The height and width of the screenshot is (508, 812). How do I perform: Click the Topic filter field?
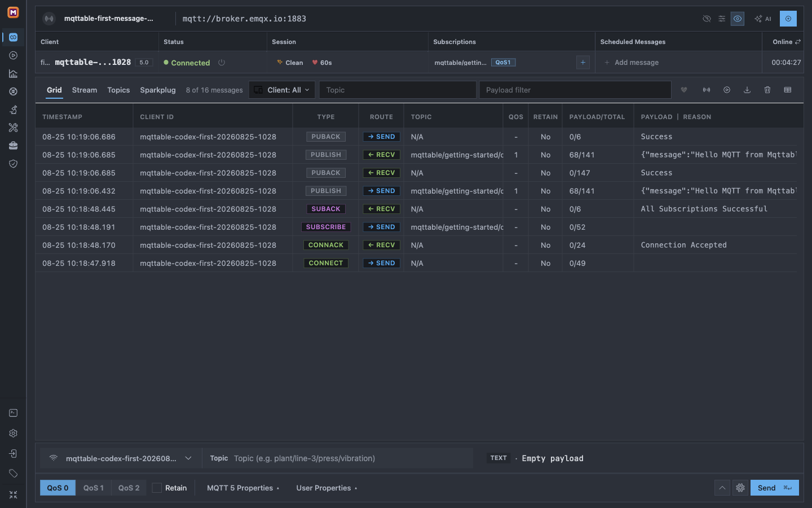[x=398, y=90]
